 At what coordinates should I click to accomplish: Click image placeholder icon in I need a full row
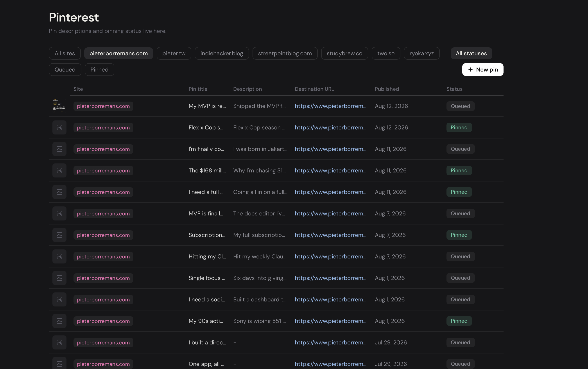coord(59,192)
